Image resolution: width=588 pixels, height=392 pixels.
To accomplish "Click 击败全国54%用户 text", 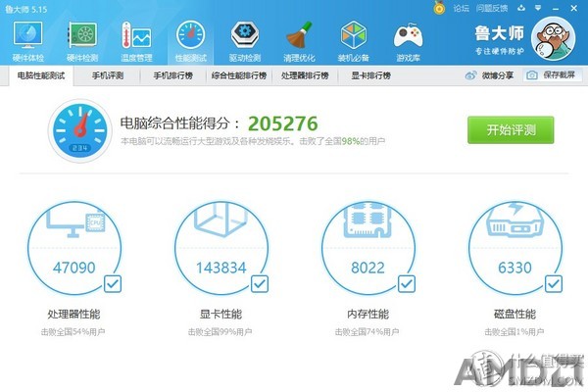I will tap(73, 332).
